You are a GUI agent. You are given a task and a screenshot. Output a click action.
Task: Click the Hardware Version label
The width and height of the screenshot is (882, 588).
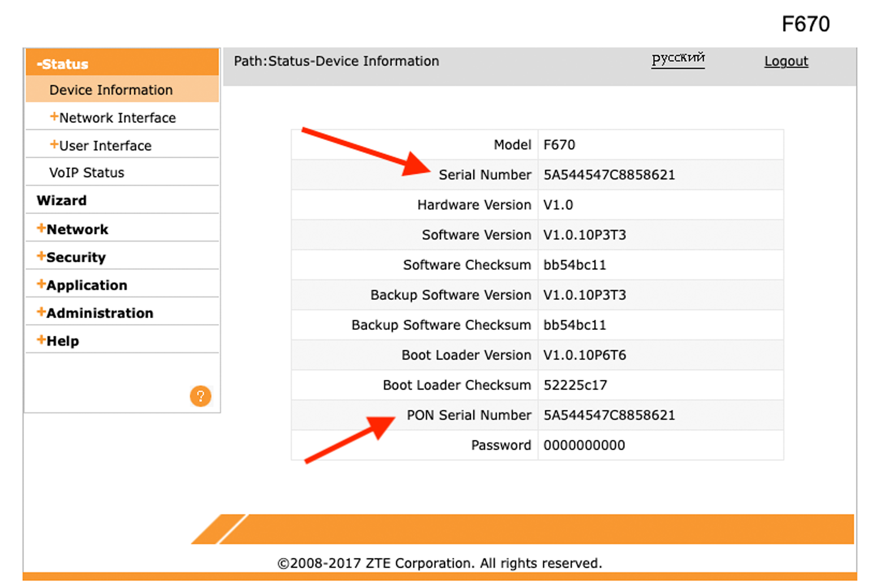pyautogui.click(x=474, y=205)
